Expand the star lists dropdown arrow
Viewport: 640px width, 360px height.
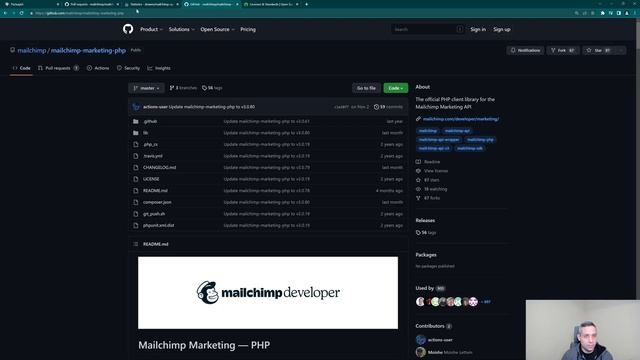[x=621, y=50]
